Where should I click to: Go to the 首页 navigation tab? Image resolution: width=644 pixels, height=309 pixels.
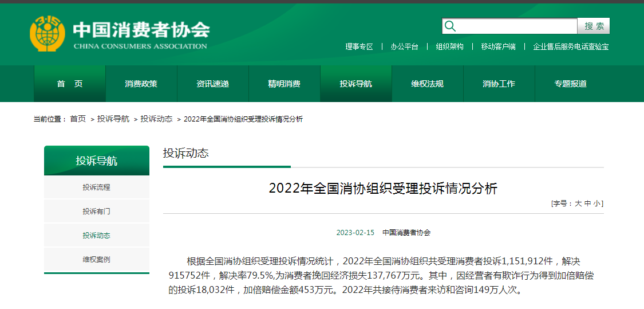70,84
